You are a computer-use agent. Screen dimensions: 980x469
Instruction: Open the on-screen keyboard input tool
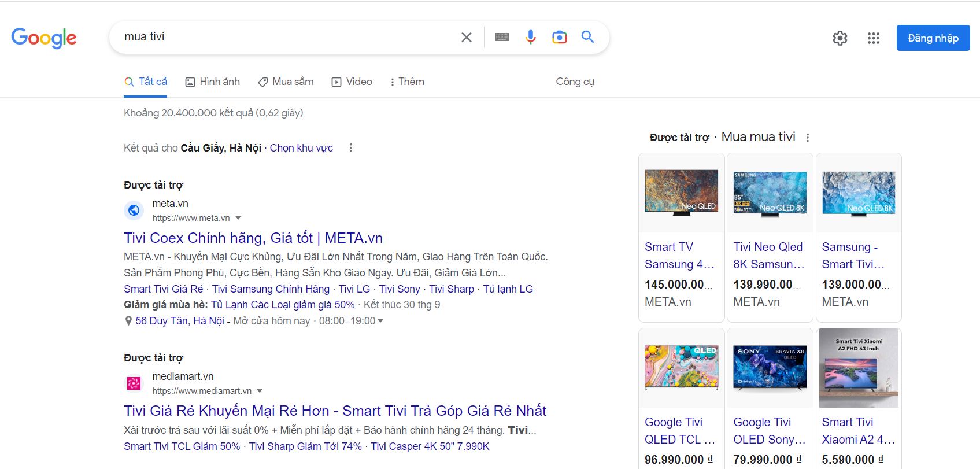click(502, 38)
